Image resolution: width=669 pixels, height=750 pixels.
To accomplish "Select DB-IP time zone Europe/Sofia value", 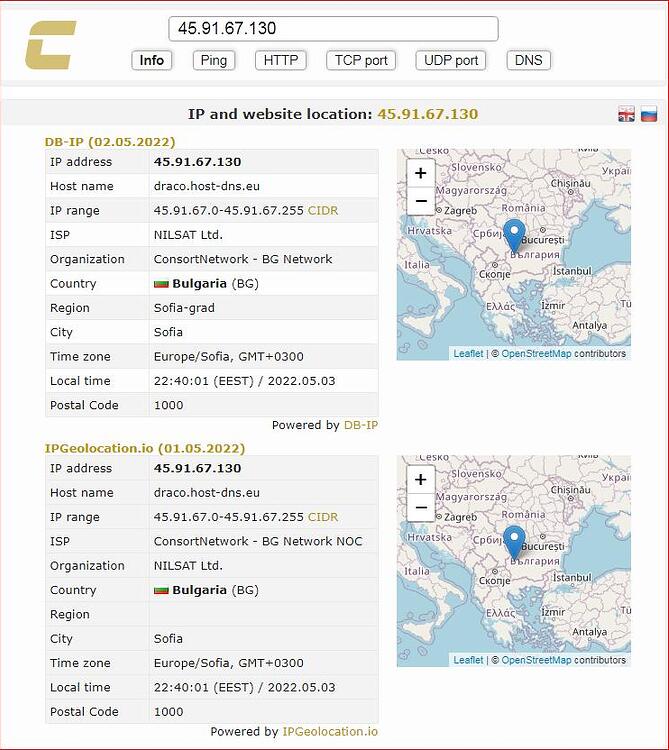I will 229,357.
